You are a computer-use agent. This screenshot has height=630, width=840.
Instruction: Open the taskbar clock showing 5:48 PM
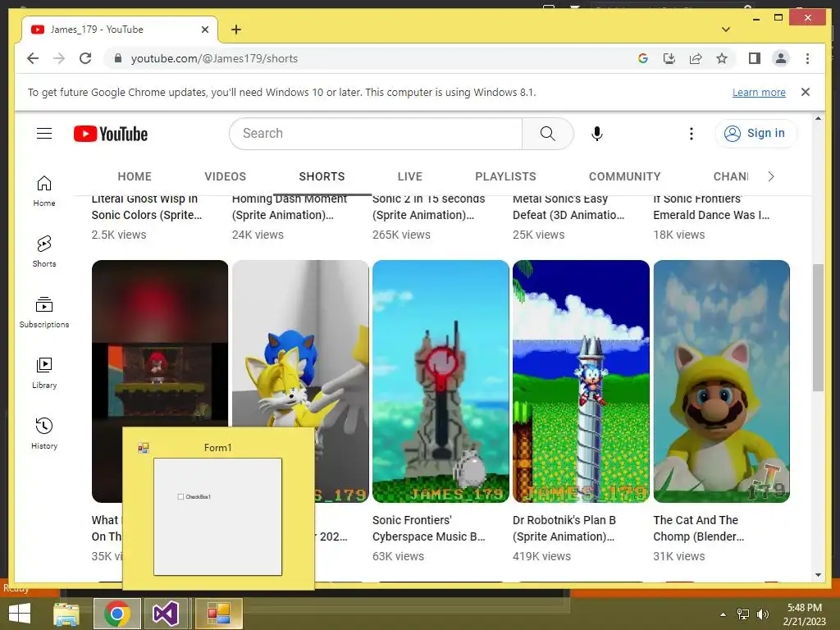click(x=804, y=614)
